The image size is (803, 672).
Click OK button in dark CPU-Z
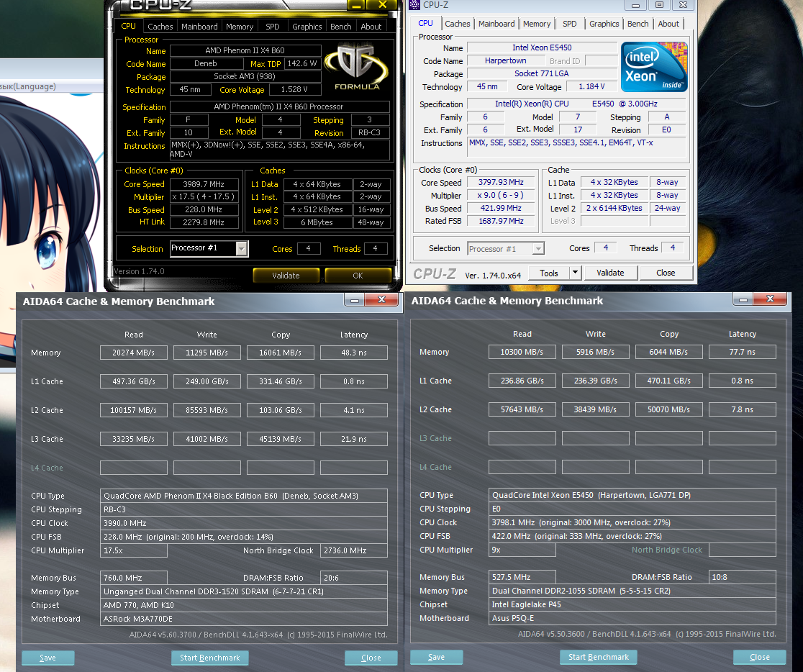pos(358,275)
